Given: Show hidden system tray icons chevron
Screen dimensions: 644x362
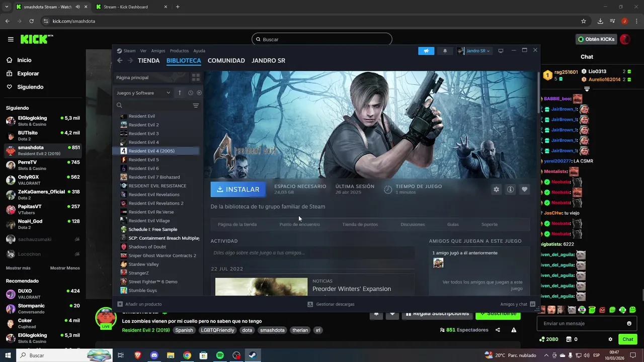Looking at the screenshot, I should pyautogui.click(x=546, y=355).
